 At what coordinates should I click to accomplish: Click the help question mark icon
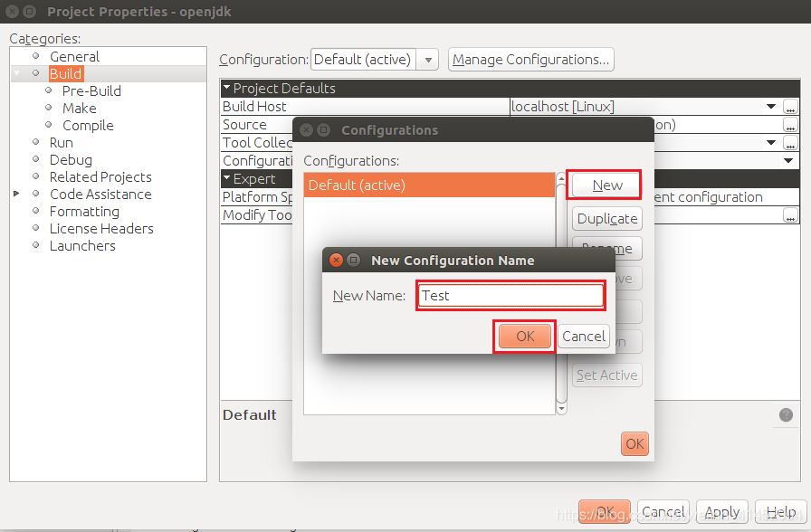tap(786, 414)
